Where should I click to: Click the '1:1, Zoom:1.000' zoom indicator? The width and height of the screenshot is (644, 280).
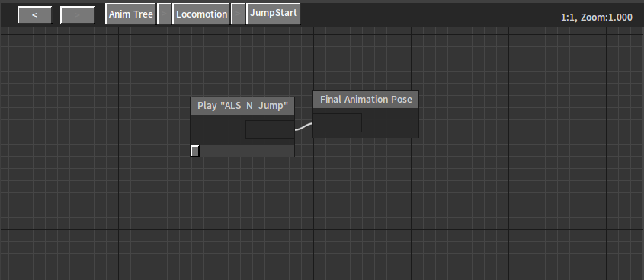pyautogui.click(x=596, y=17)
